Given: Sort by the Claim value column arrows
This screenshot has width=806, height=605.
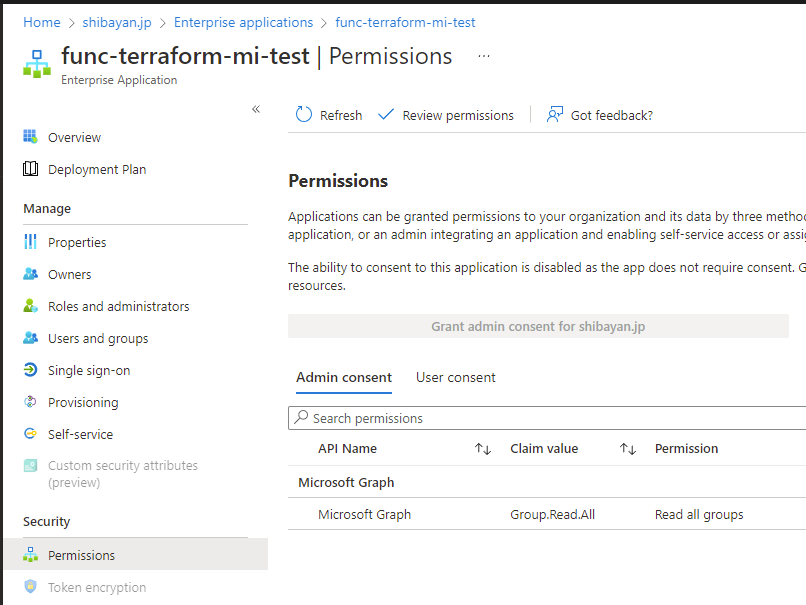Looking at the screenshot, I should tap(628, 449).
